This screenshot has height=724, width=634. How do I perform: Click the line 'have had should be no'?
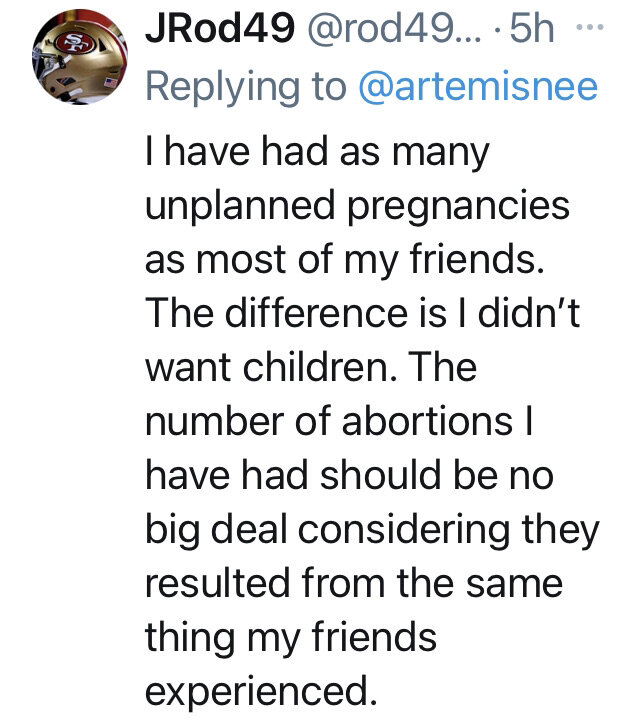pyautogui.click(x=348, y=474)
